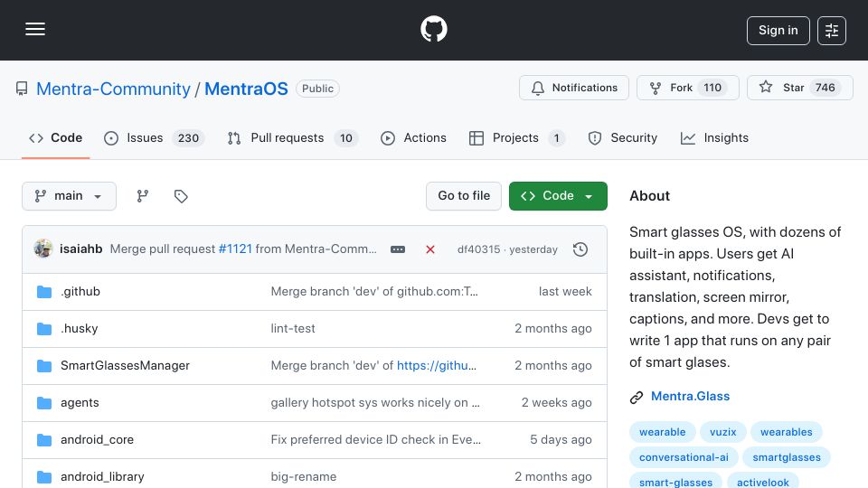
Task: Expand the commit message ellipsis button
Action: click(398, 249)
